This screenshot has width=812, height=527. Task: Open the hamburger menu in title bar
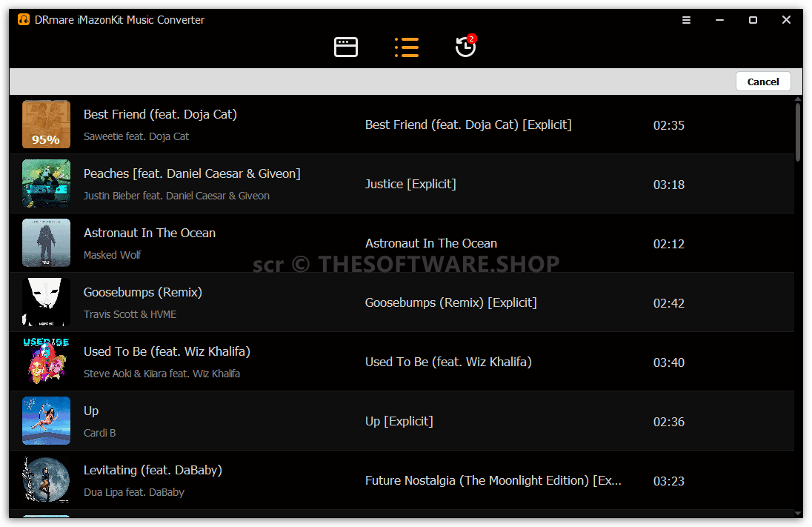click(x=686, y=20)
